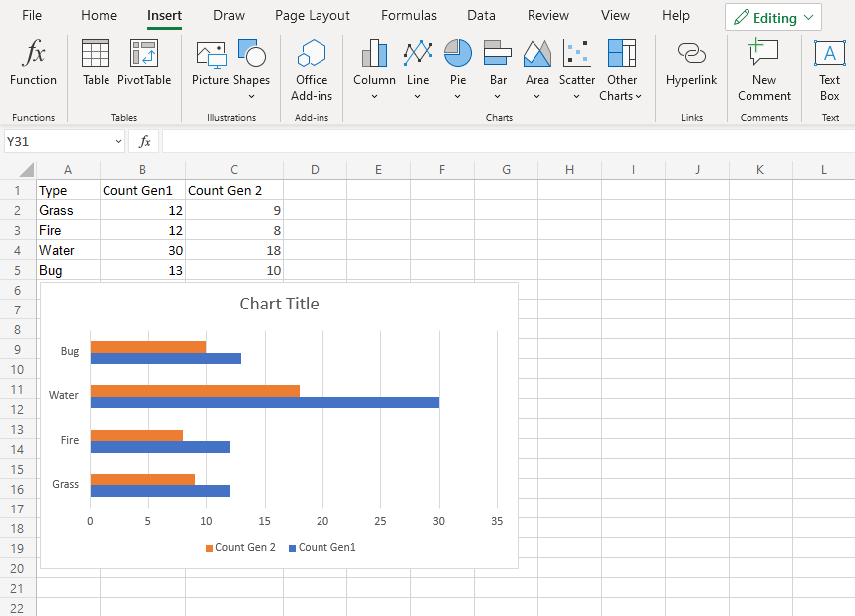Click the Scatter chart icon
Image resolution: width=855 pixels, height=616 pixels.
576,63
